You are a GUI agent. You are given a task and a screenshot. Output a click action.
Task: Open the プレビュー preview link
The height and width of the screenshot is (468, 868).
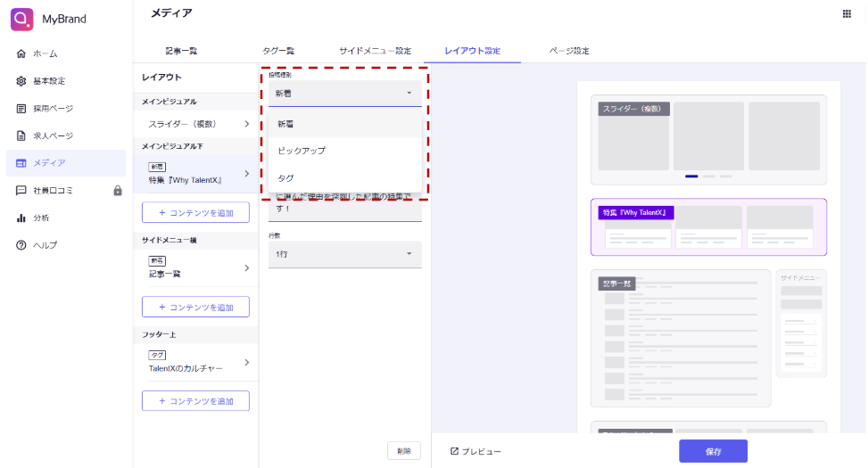(476, 452)
